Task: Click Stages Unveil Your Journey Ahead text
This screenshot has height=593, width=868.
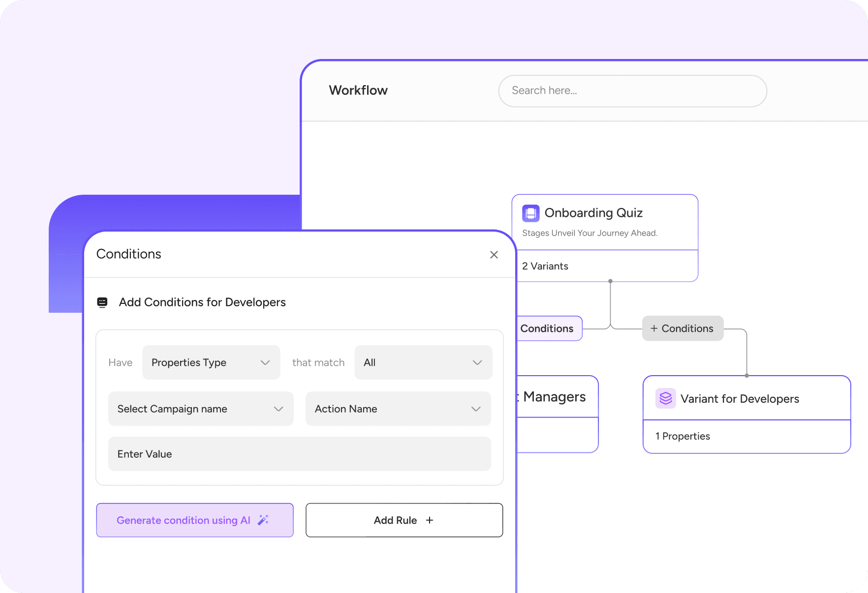Action: [589, 233]
